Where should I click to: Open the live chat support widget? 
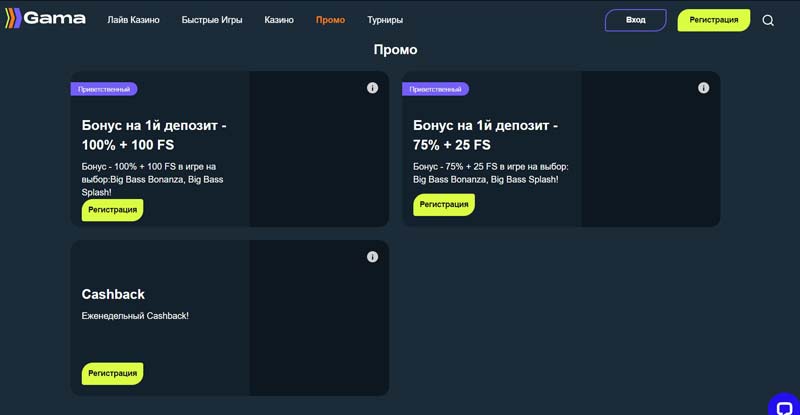click(x=785, y=404)
